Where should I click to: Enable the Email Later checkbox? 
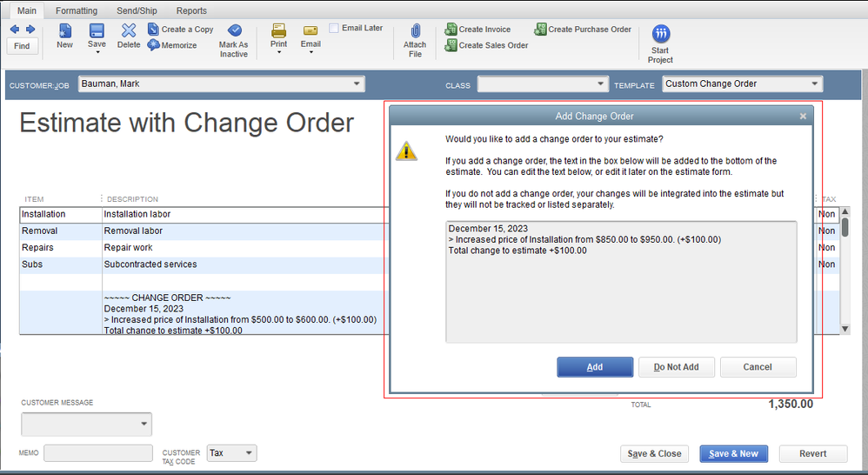(x=334, y=28)
